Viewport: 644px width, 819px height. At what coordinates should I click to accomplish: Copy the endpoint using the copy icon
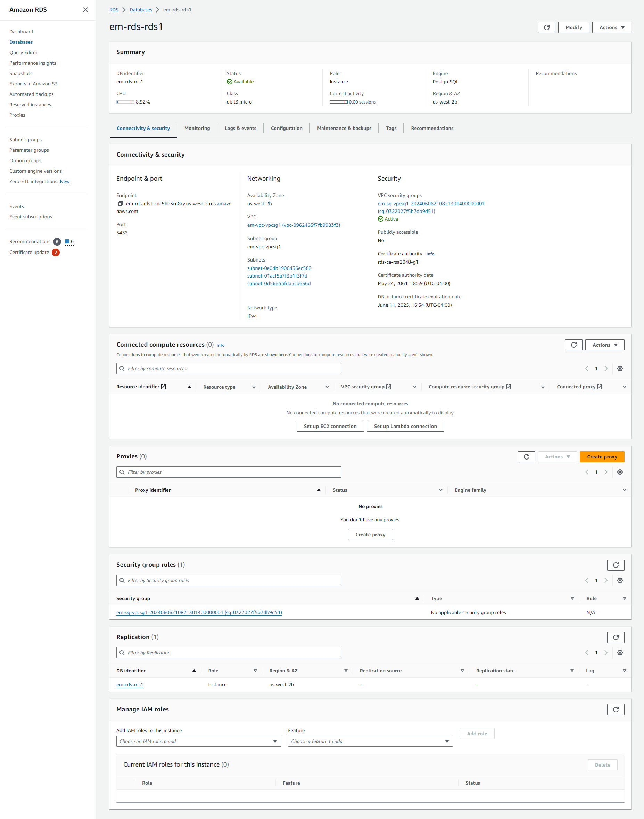click(x=120, y=204)
